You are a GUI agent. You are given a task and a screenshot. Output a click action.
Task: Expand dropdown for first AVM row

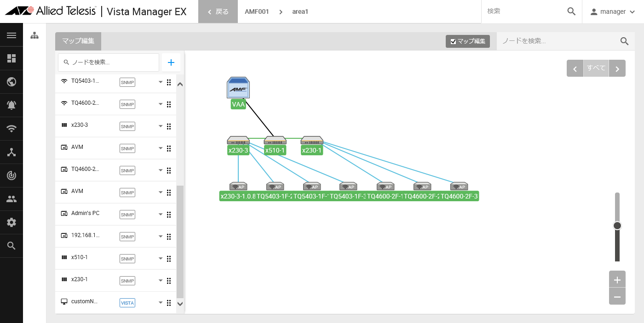click(x=161, y=148)
